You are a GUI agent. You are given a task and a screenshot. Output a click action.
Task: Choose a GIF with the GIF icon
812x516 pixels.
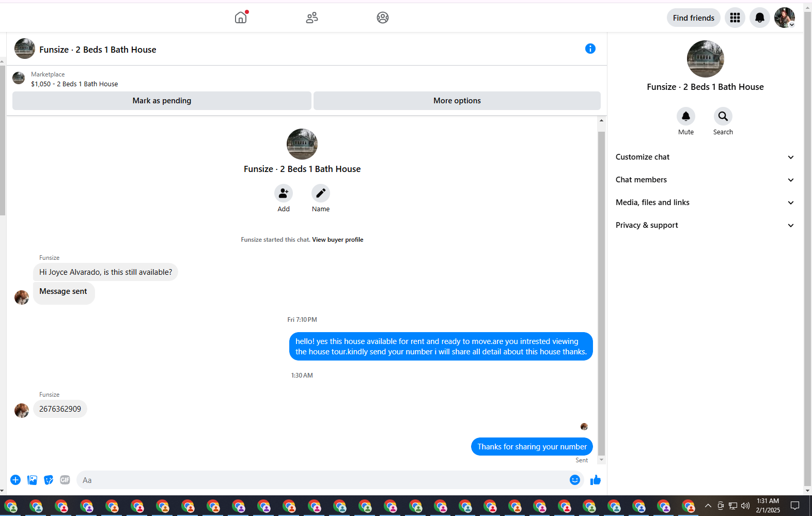pos(65,480)
